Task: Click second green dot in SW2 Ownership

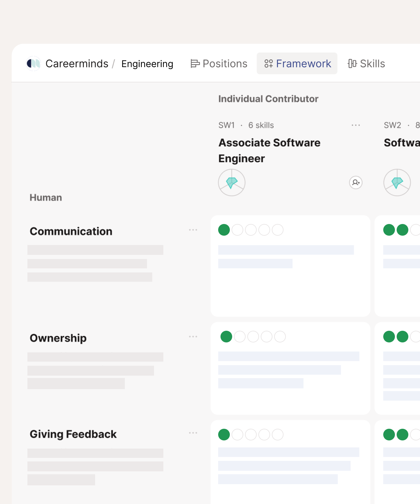Action: 402,337
